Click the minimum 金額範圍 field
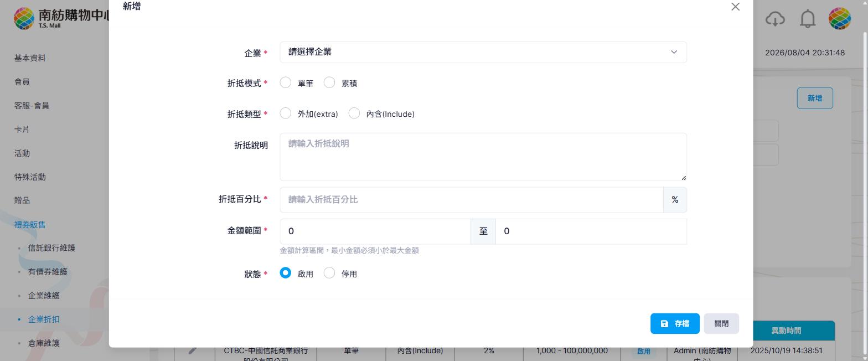 pos(375,231)
